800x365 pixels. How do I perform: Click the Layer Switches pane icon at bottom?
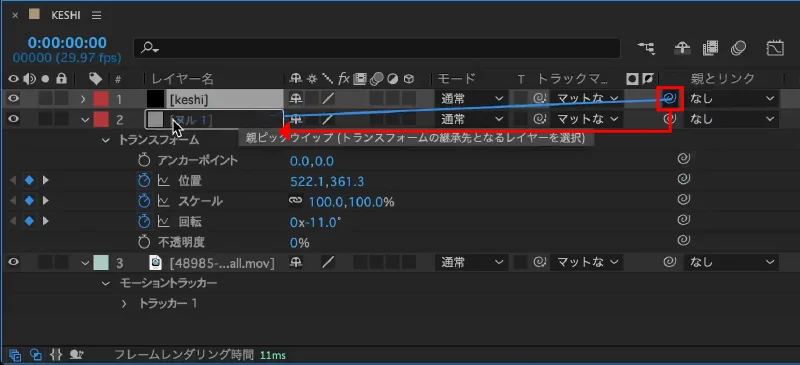pos(15,354)
